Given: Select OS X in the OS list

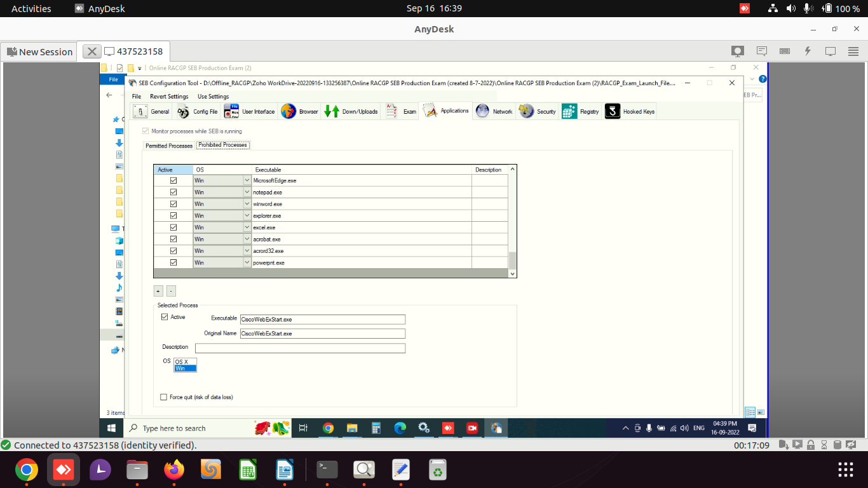Looking at the screenshot, I should pyautogui.click(x=186, y=362).
